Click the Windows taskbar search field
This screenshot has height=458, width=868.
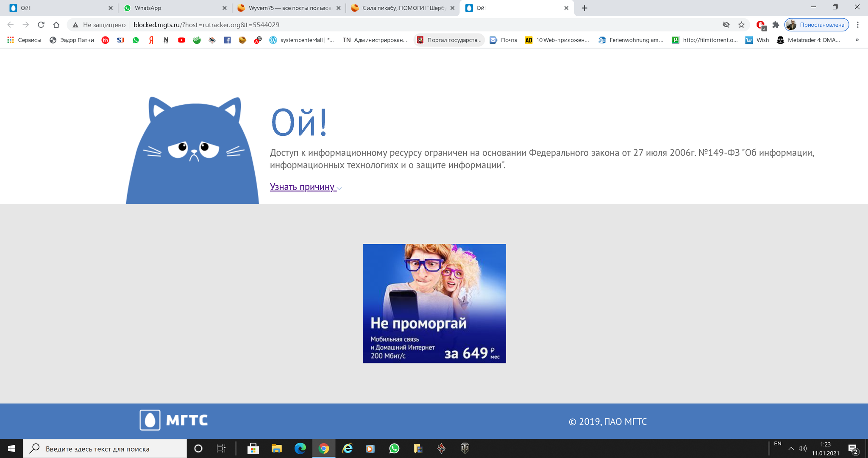pos(106,449)
